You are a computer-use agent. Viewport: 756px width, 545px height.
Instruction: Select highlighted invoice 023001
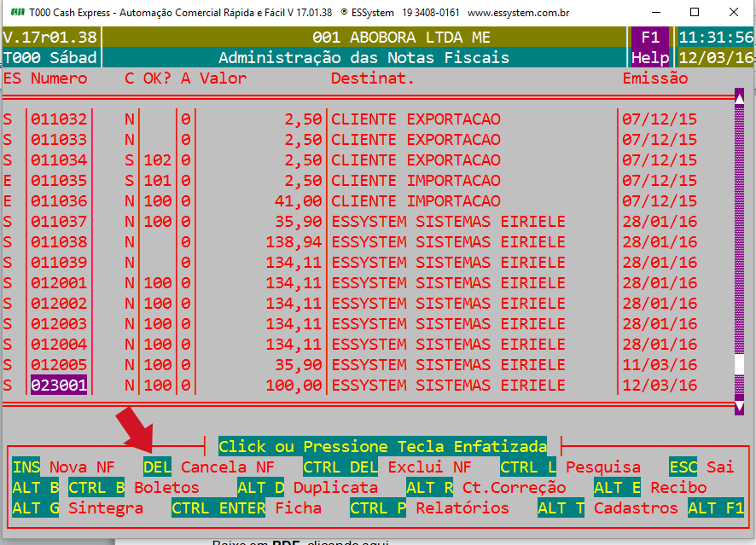(x=59, y=386)
